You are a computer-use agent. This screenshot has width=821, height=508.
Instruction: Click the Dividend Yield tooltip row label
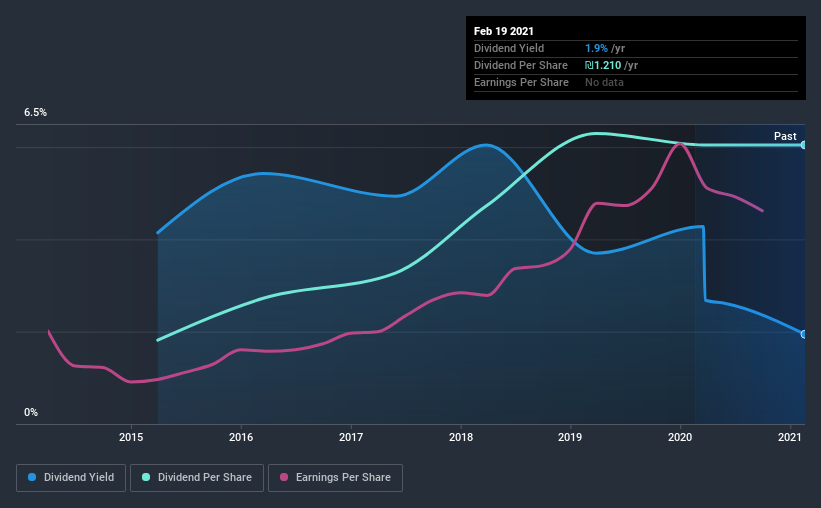pyautogui.click(x=509, y=48)
